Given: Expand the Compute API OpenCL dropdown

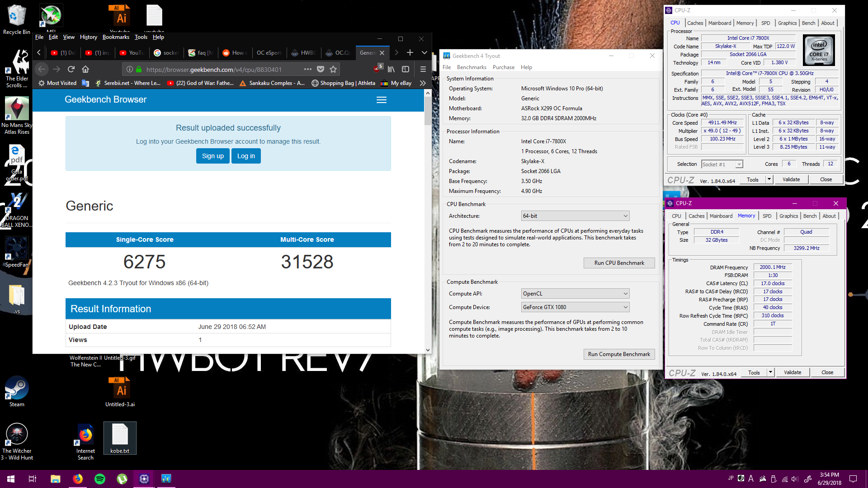Looking at the screenshot, I should coord(575,294).
